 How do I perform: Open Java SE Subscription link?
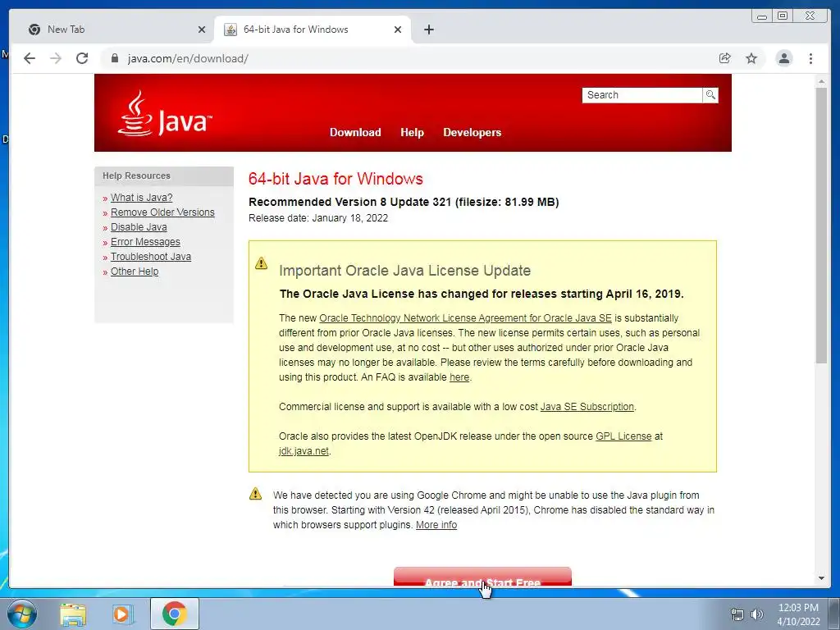coord(587,407)
